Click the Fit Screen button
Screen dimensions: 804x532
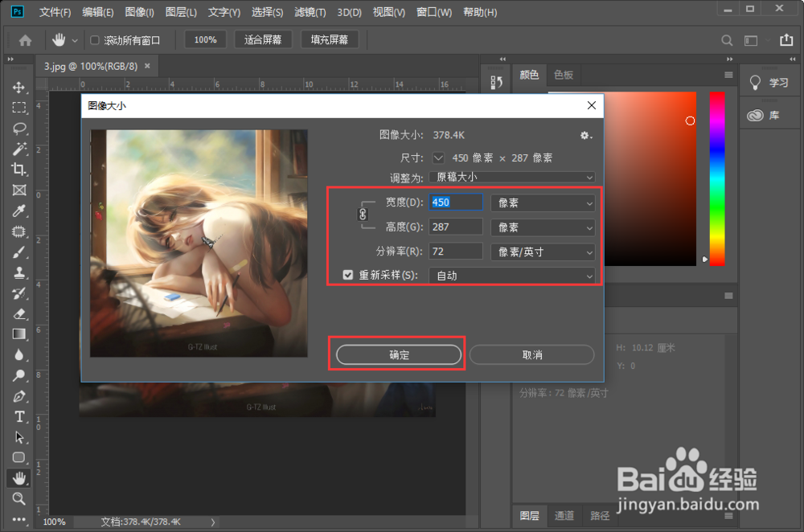click(263, 40)
